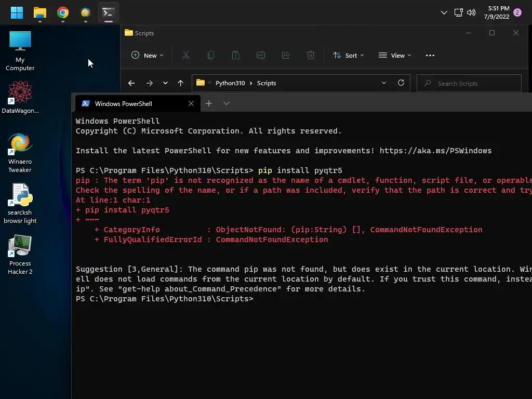The width and height of the screenshot is (532, 399).
Task: Switch to the Terminal taskbar icon
Action: click(108, 13)
